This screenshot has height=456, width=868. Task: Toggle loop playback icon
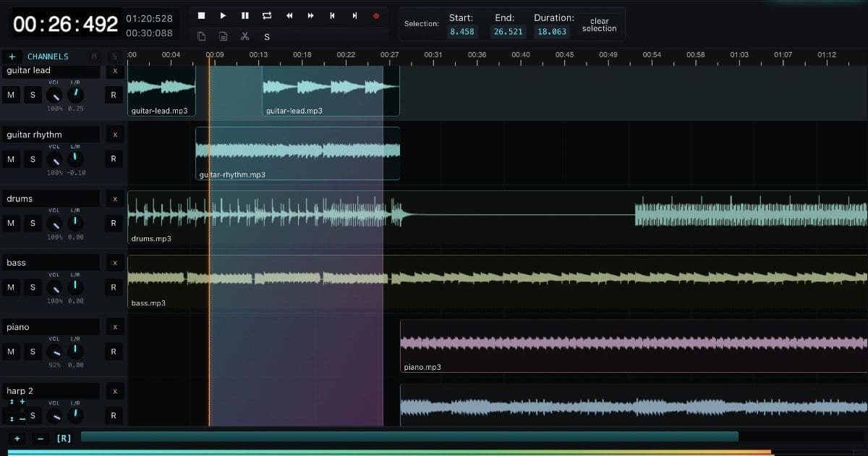[267, 15]
